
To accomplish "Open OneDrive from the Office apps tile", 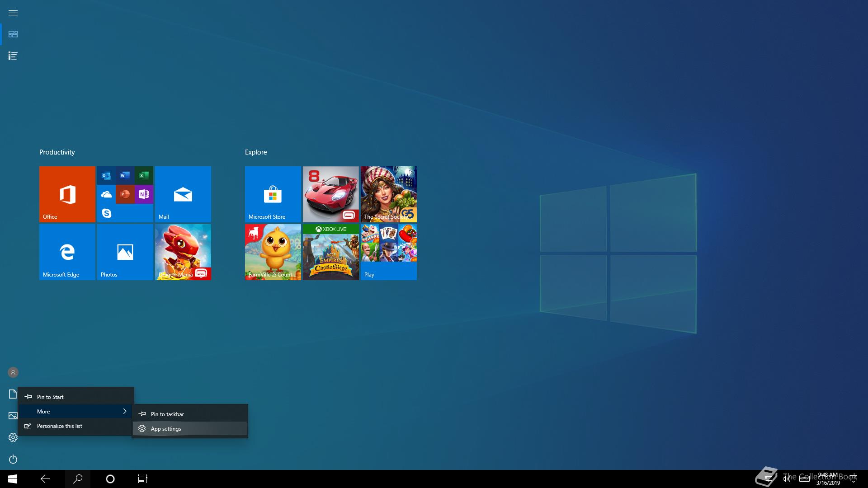I will 106,194.
